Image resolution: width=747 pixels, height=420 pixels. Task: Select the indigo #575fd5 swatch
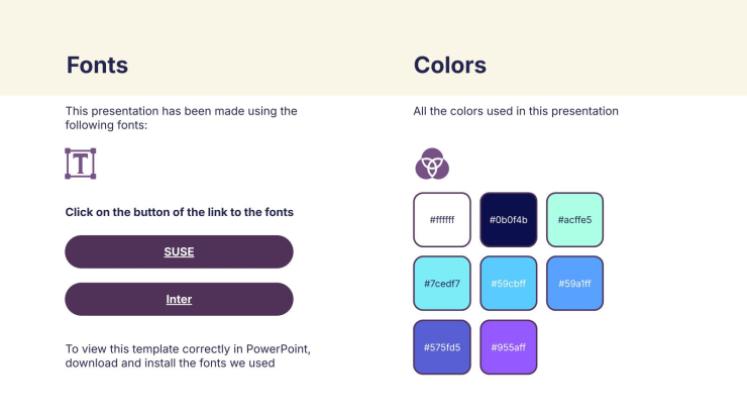pos(442,347)
